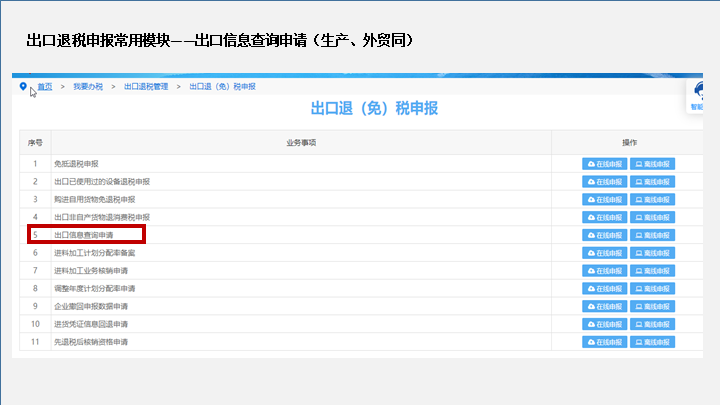720x405 pixels.
Task: Click 离线申报 for 调整年度计划分配率申请
Action: click(x=652, y=289)
